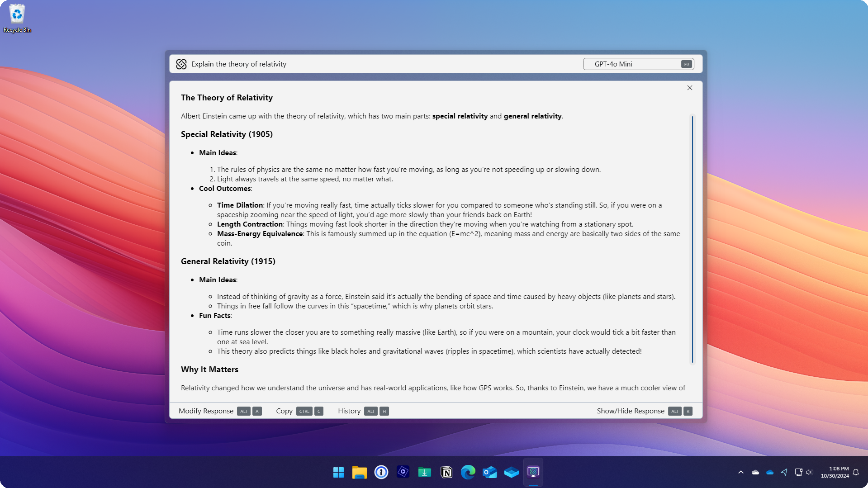Open Outlook from the taskbar
Viewport: 868px width, 488px height.
pyautogui.click(x=490, y=472)
